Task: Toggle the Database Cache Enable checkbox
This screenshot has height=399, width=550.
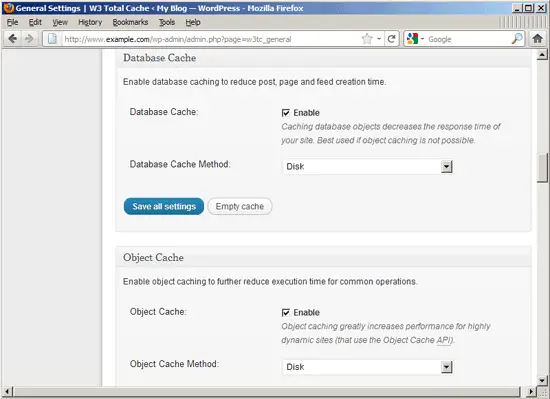Action: (286, 113)
